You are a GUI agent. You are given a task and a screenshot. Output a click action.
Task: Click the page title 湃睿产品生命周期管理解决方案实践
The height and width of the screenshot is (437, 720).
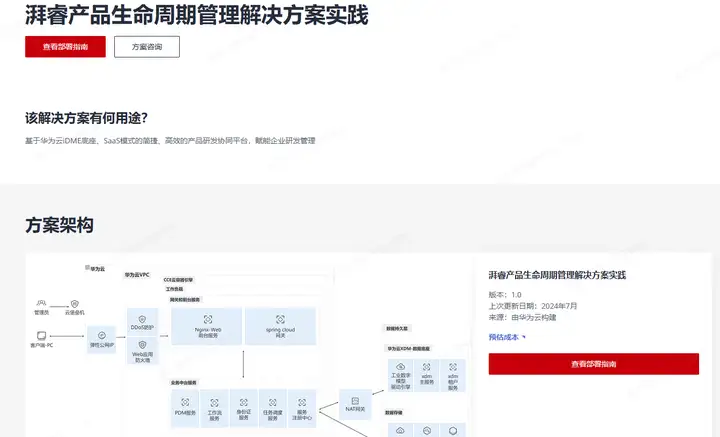(197, 15)
